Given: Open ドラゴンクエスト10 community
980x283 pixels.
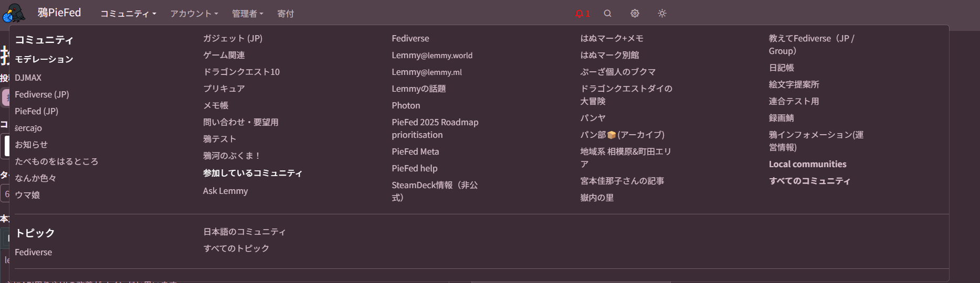Looking at the screenshot, I should (x=241, y=72).
